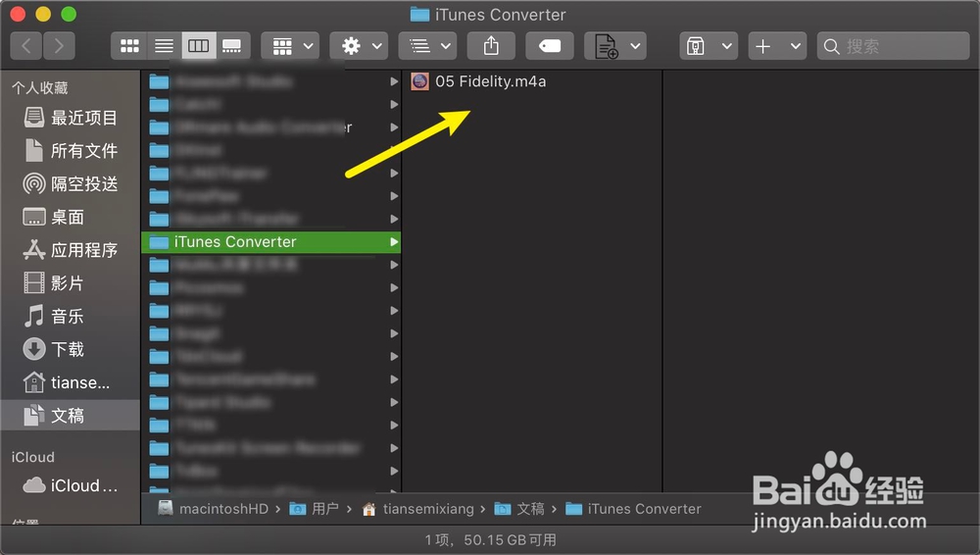Click the 桌面 desktop icon in sidebar
The image size is (980, 555).
pyautogui.click(x=33, y=217)
